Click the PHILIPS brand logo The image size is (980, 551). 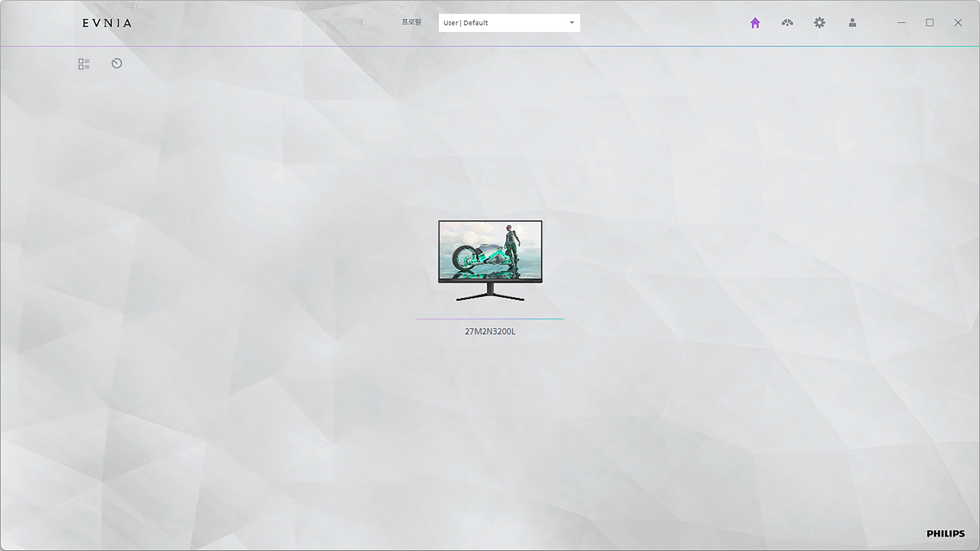pos(945,534)
